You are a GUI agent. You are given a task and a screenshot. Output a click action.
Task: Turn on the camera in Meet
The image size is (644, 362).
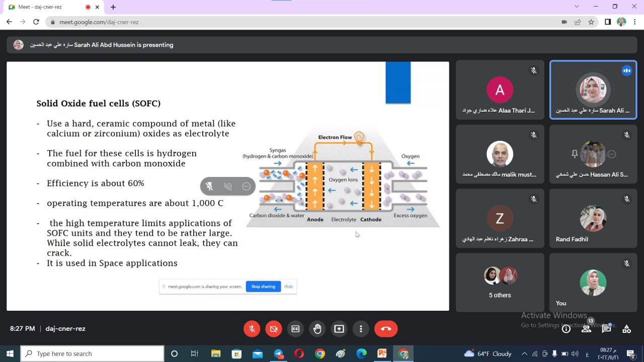(274, 329)
